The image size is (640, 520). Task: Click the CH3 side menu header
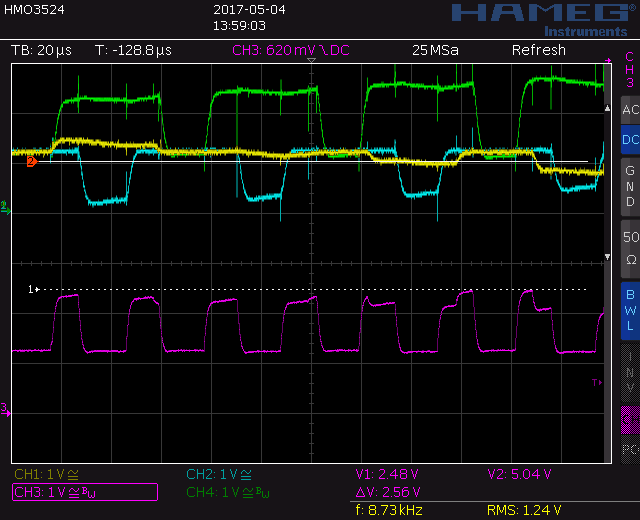point(630,69)
